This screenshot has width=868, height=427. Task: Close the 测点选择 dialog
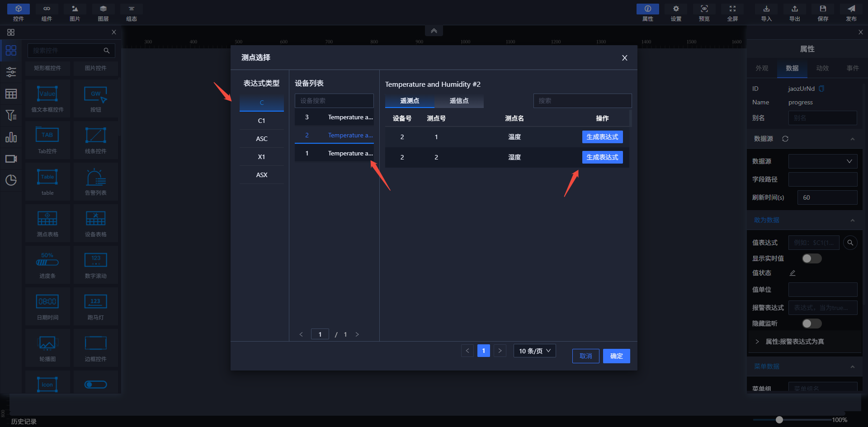coord(624,58)
